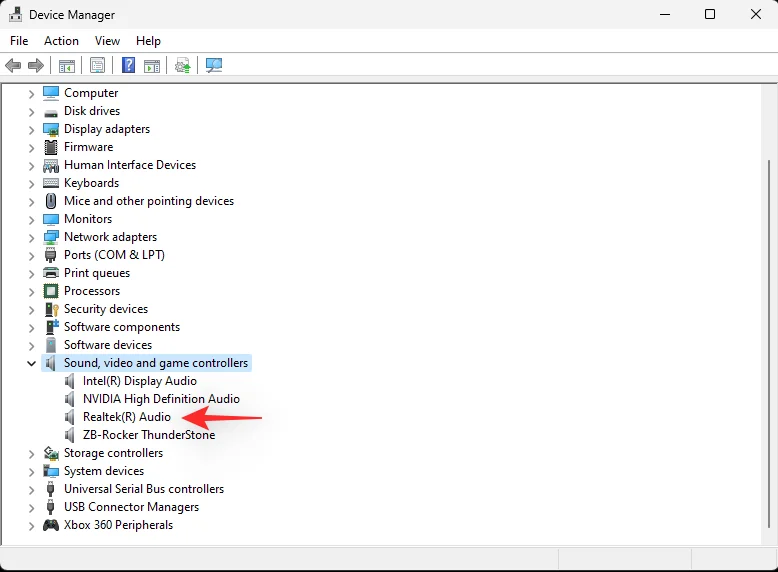This screenshot has width=778, height=572.
Task: Click the Software components puzzle icon
Action: tap(52, 326)
